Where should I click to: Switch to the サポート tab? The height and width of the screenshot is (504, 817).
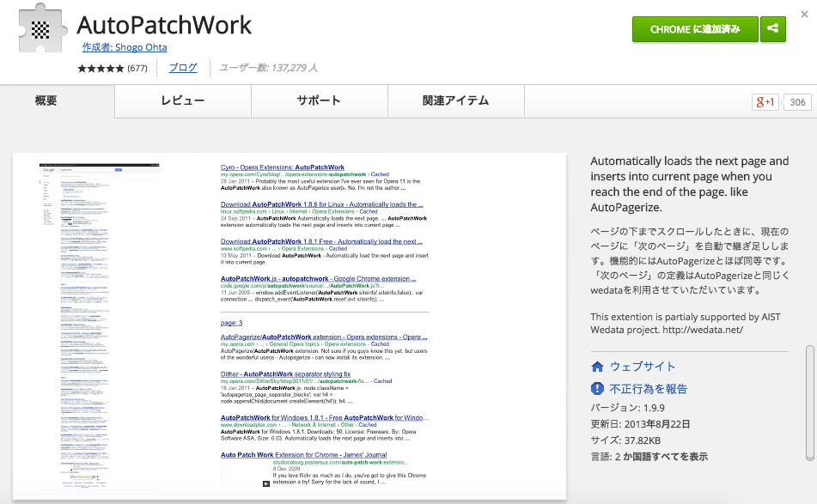tap(320, 100)
